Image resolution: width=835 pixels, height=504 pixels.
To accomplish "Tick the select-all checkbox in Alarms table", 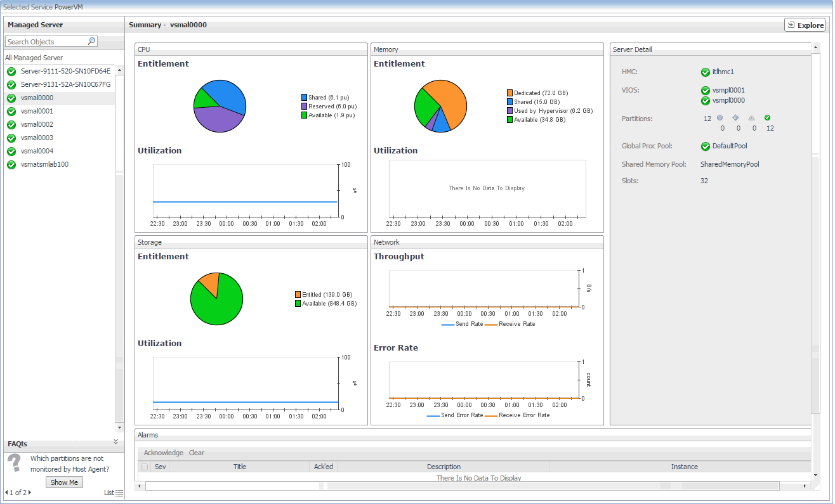I will tap(144, 467).
